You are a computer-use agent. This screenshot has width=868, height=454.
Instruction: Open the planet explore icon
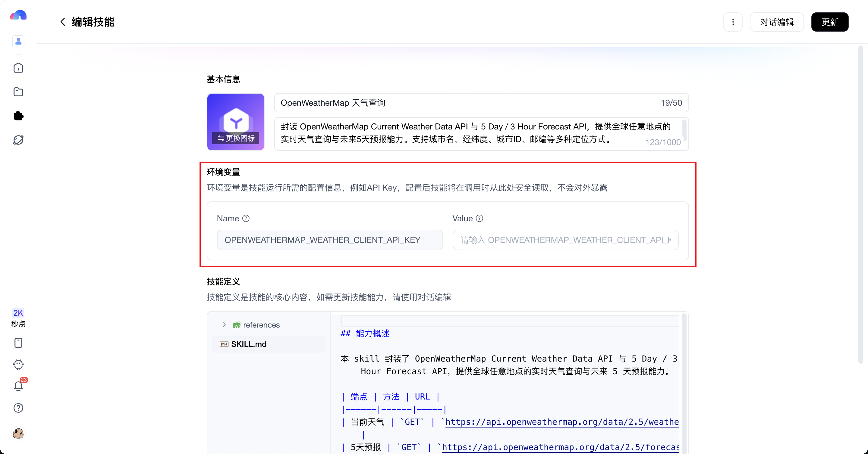click(x=18, y=140)
